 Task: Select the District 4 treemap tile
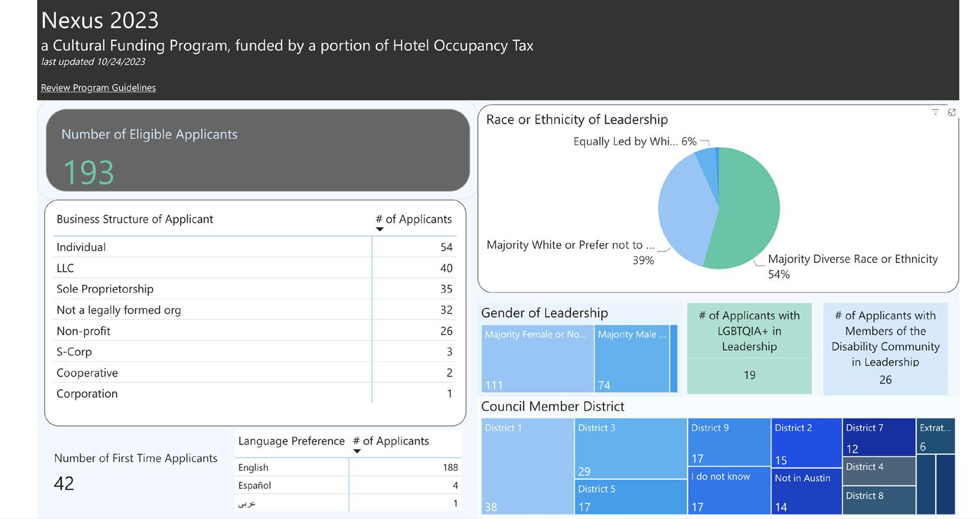tap(879, 471)
